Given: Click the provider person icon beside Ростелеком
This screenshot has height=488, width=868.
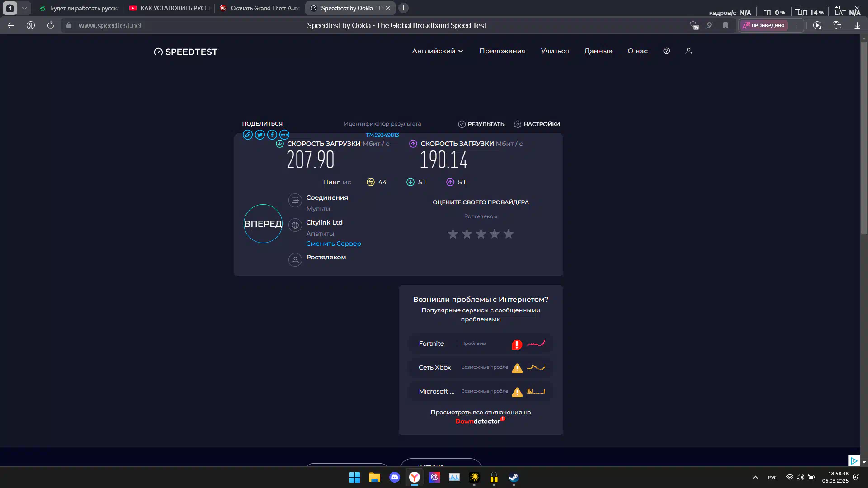Looking at the screenshot, I should 295,260.
